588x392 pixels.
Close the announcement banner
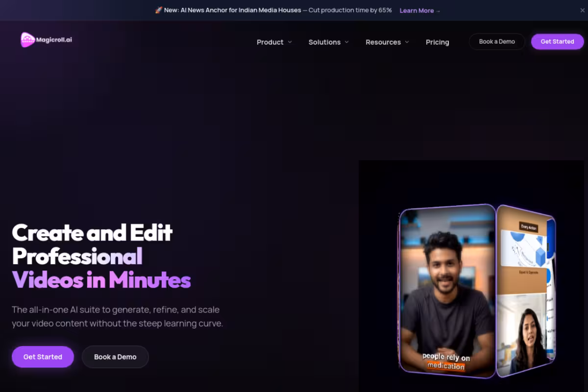582,10
